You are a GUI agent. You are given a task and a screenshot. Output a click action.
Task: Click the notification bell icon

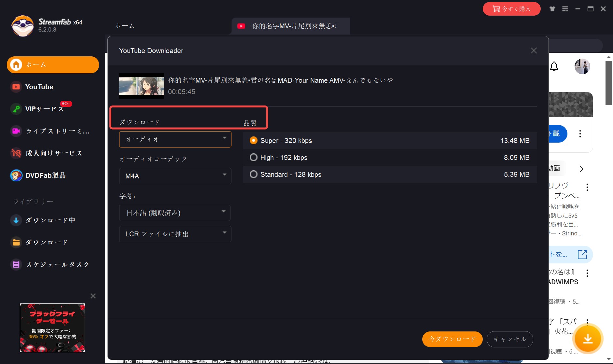(555, 66)
